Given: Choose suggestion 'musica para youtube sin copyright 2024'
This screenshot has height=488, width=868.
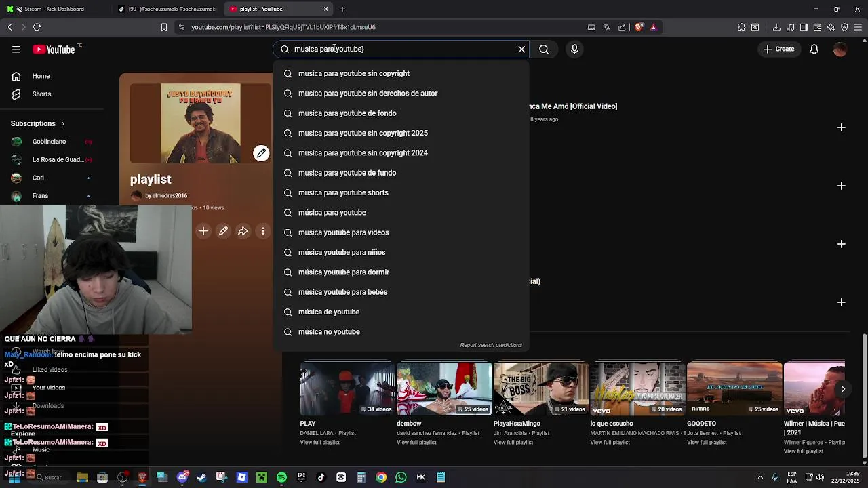Looking at the screenshot, I should [x=401, y=152].
